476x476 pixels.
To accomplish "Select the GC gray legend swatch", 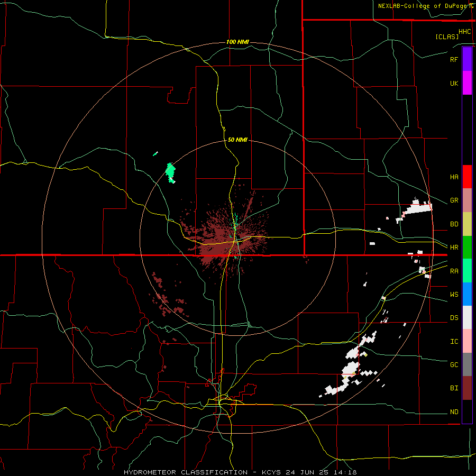I will pos(467,364).
